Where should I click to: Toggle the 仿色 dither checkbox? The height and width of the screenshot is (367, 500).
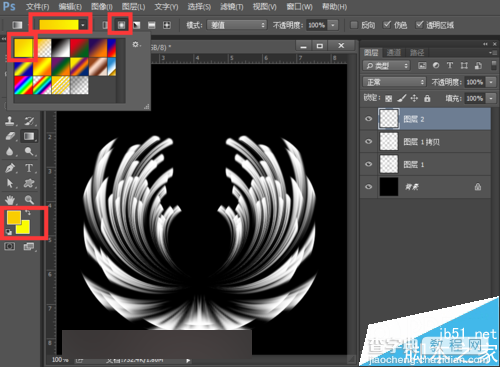pos(387,25)
